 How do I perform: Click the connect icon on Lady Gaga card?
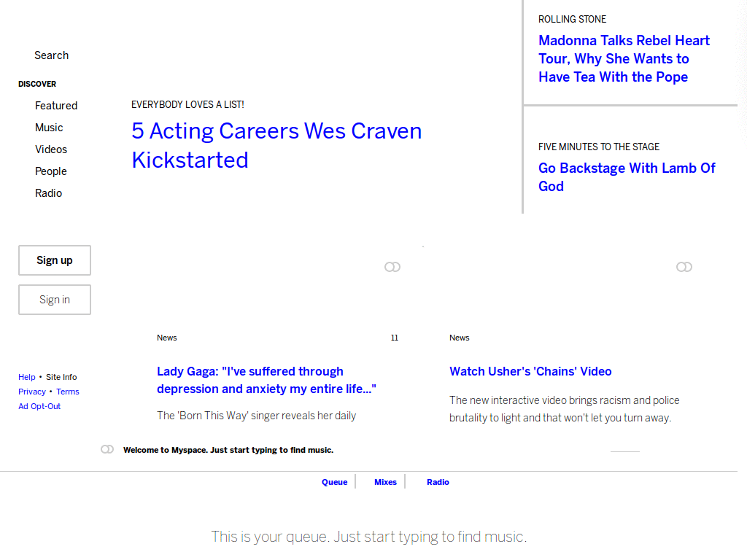click(x=392, y=267)
